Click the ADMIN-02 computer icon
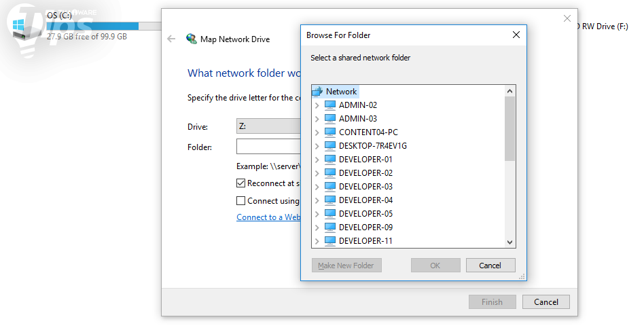 pyautogui.click(x=330, y=105)
